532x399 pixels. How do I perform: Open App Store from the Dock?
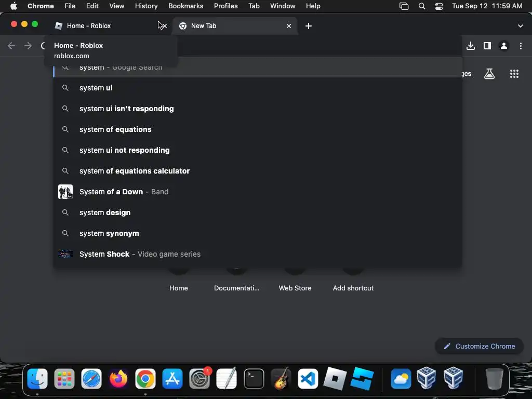click(172, 378)
